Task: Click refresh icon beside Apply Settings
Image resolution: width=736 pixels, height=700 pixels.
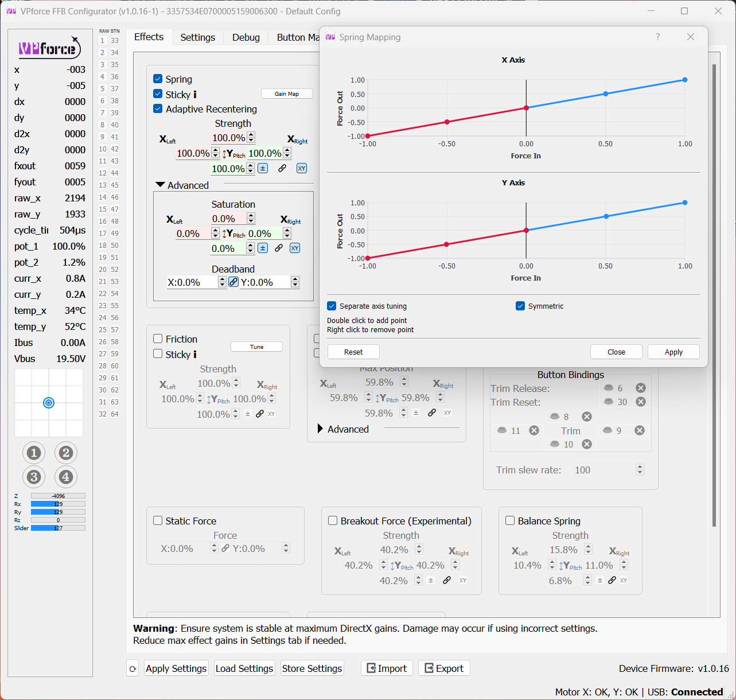Action: 133,668
